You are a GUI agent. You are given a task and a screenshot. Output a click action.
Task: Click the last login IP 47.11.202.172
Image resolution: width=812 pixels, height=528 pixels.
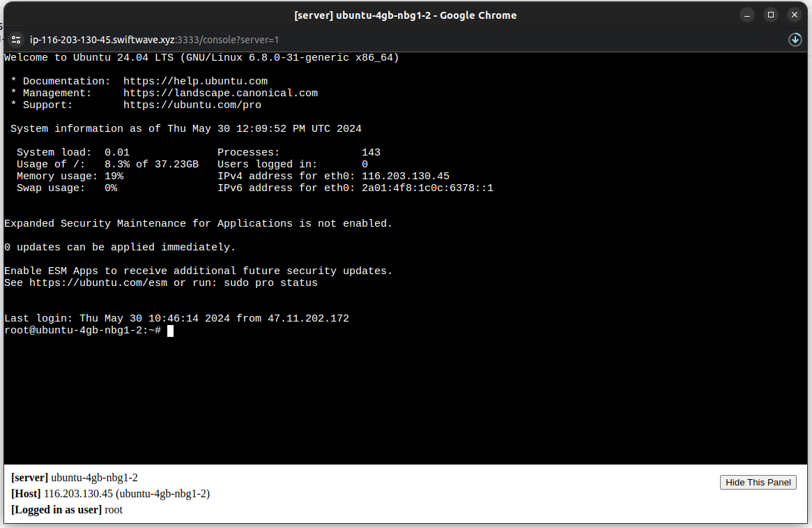(308, 319)
